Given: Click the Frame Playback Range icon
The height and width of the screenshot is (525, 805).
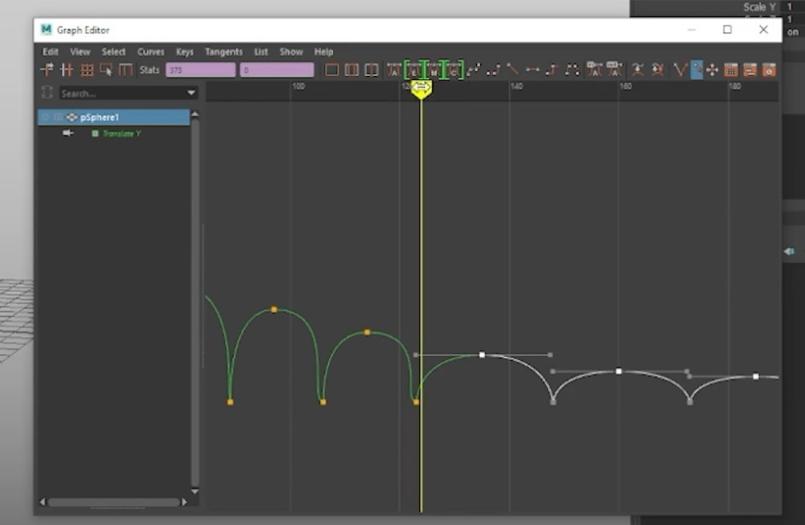Looking at the screenshot, I should [352, 70].
